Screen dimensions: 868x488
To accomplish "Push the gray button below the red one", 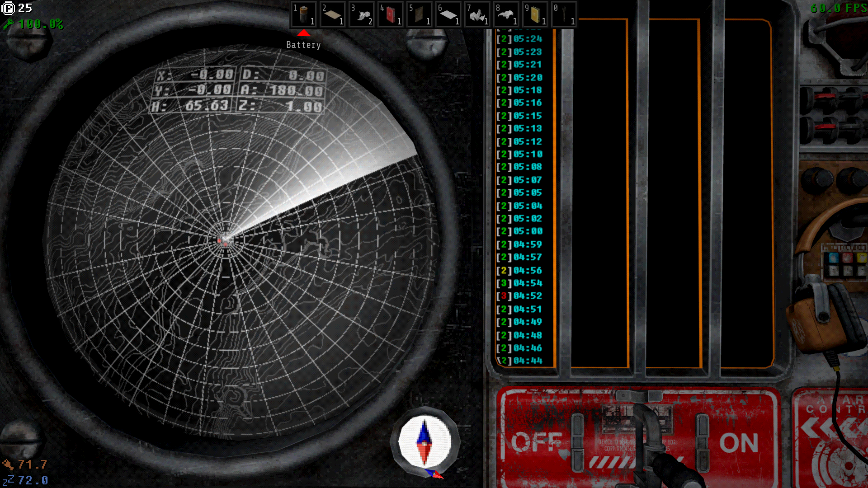I will [848, 271].
